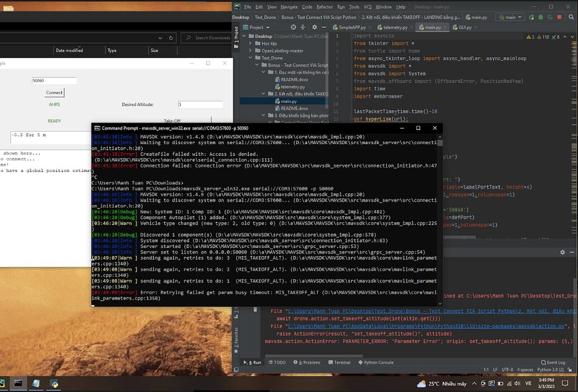Open Project panel settings gear
The height and width of the screenshot is (392, 578).
click(x=314, y=27)
